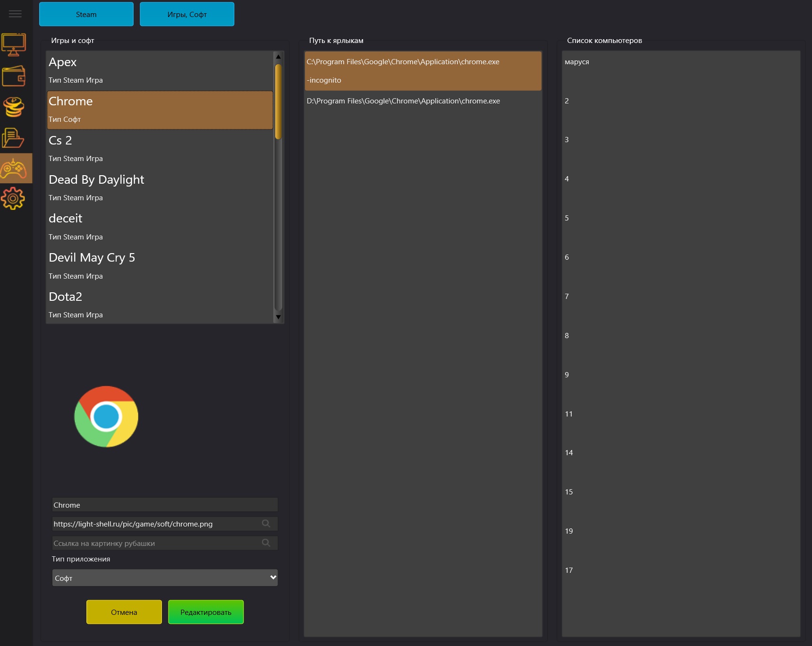The width and height of the screenshot is (812, 646).
Task: Open the wallet section in the sidebar
Action: [x=14, y=76]
